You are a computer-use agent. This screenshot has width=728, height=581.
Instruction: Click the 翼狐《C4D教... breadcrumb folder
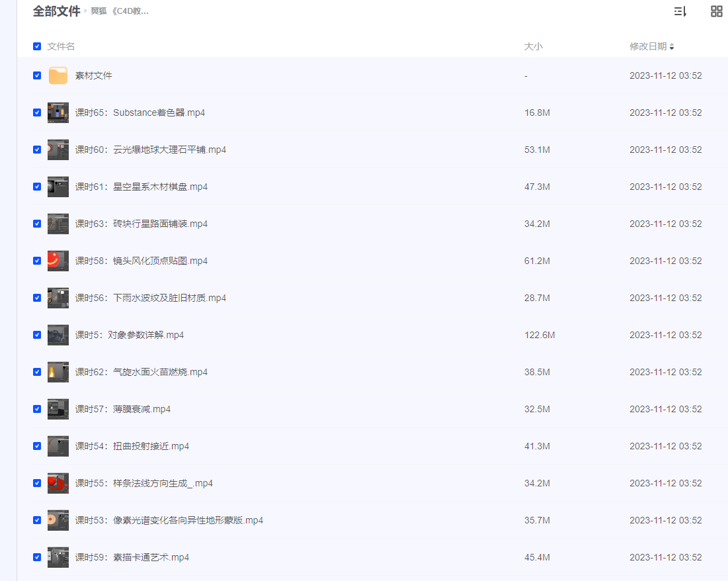tap(120, 11)
